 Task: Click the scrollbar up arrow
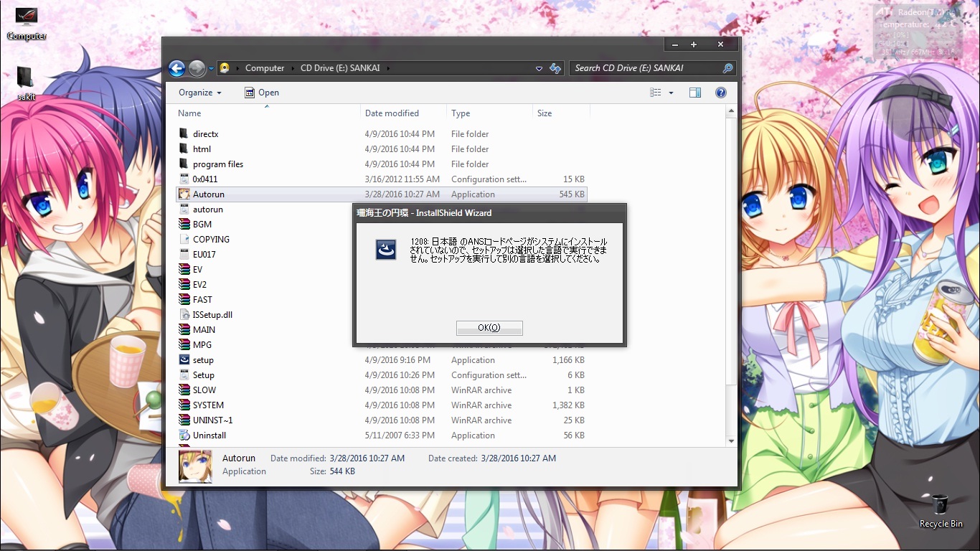tap(731, 112)
